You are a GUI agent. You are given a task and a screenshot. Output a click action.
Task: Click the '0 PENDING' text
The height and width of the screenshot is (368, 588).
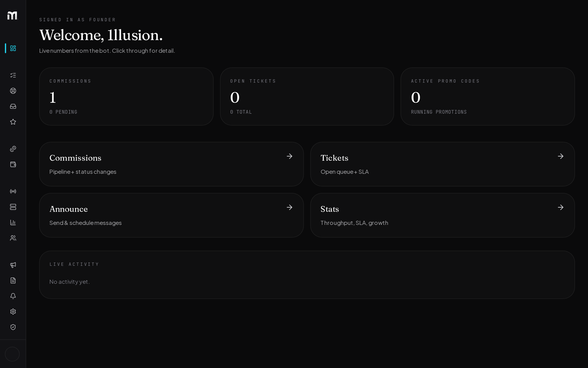point(63,112)
